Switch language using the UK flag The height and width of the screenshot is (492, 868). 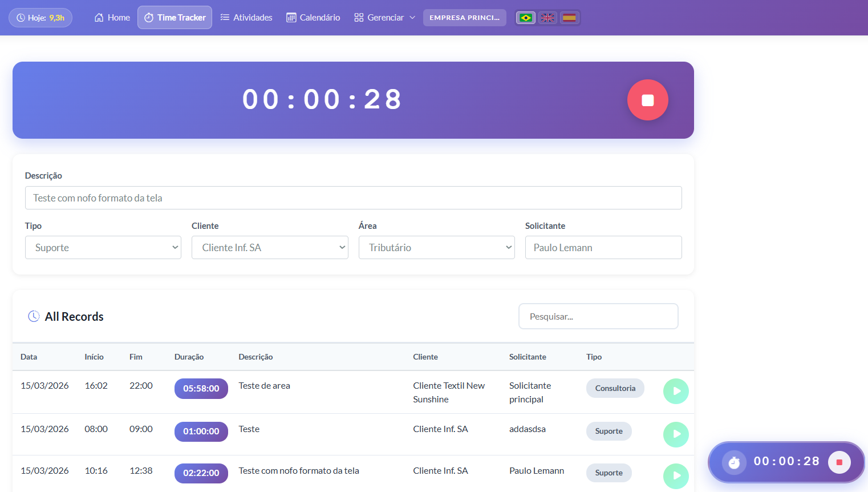[x=547, y=17]
